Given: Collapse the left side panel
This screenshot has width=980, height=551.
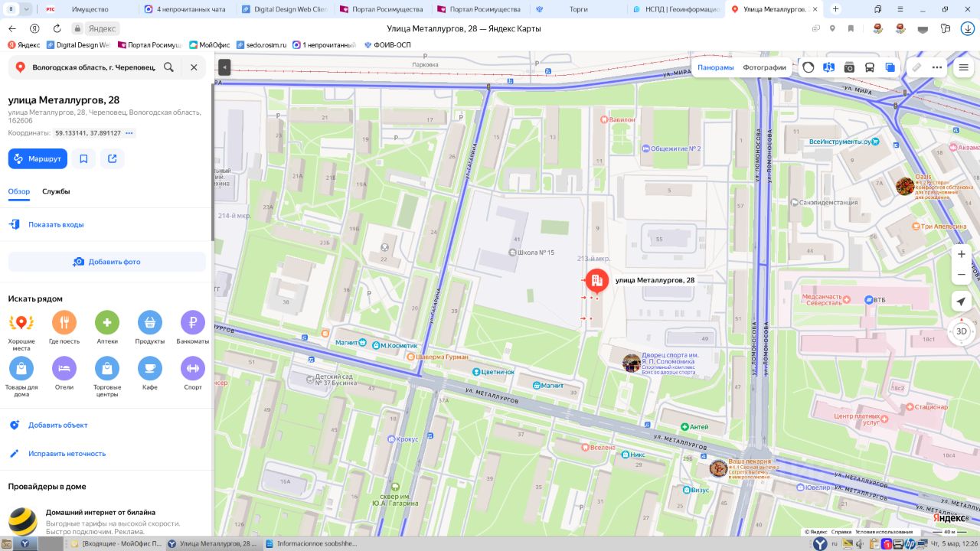Looking at the screenshot, I should pyautogui.click(x=224, y=67).
